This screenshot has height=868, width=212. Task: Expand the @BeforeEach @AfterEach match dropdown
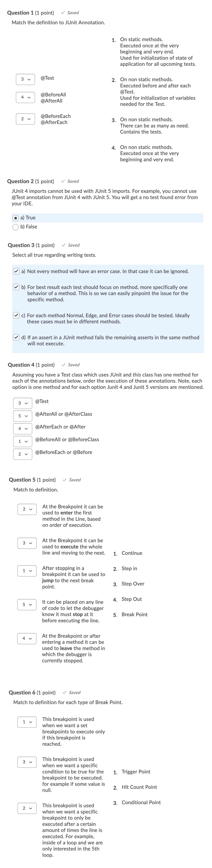25,119
